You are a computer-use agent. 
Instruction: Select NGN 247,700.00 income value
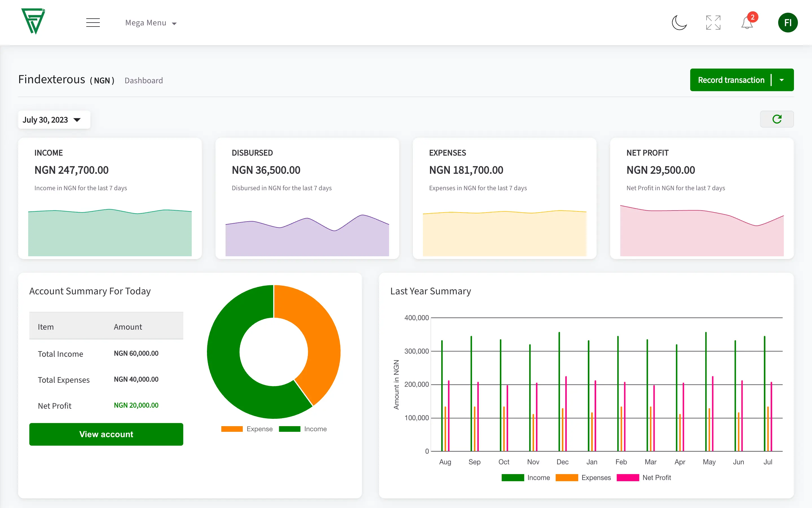coord(71,170)
